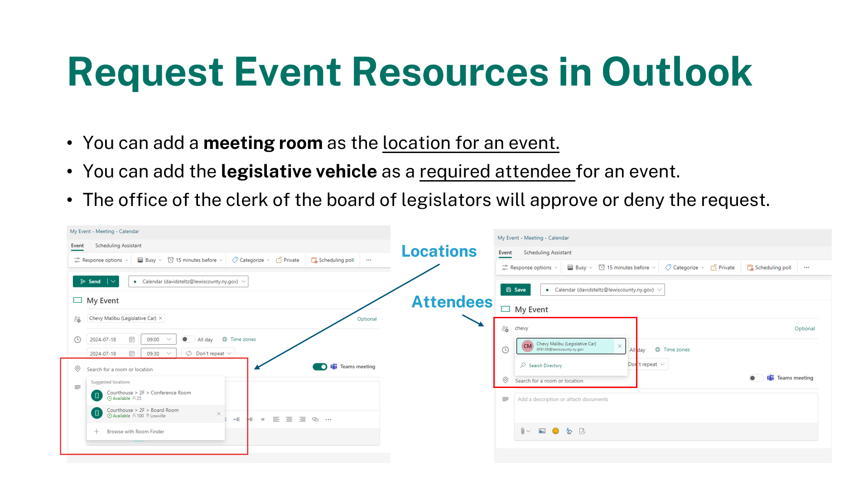Screen dimensions: 868x488
Task: Click Optional attendees link in Save window
Action: (x=804, y=329)
